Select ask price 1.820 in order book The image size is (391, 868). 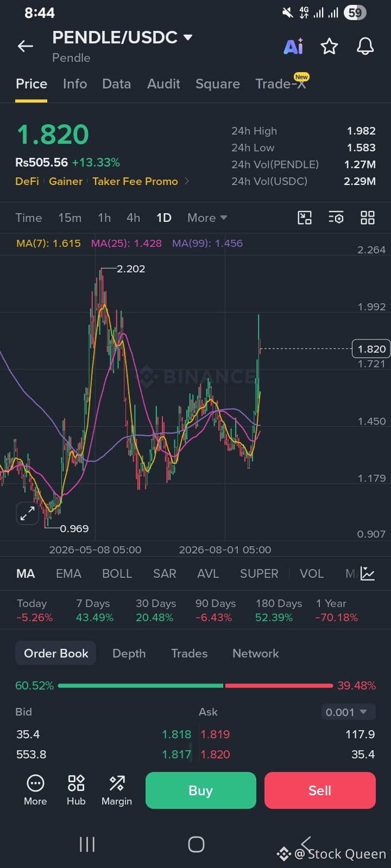(216, 754)
